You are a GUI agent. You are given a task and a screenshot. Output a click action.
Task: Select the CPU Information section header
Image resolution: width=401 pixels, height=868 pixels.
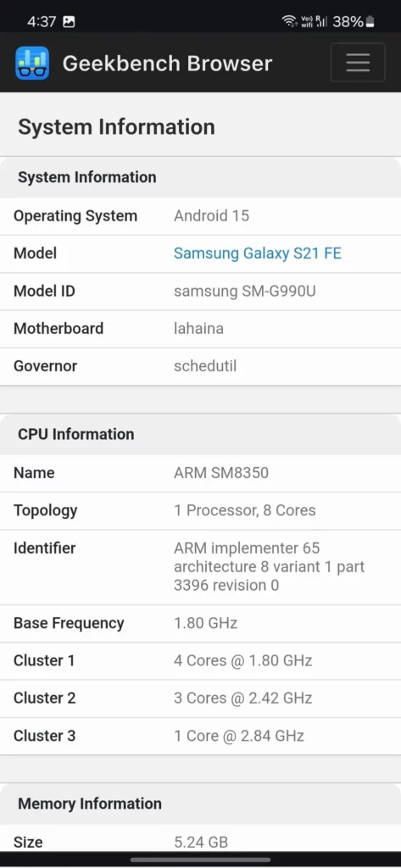point(200,434)
